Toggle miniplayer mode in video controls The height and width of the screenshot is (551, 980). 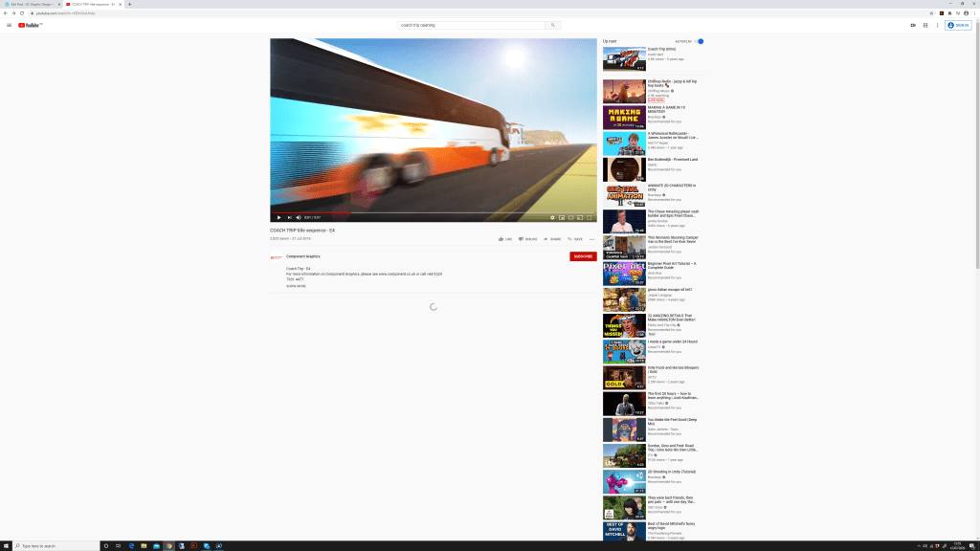[x=562, y=217]
